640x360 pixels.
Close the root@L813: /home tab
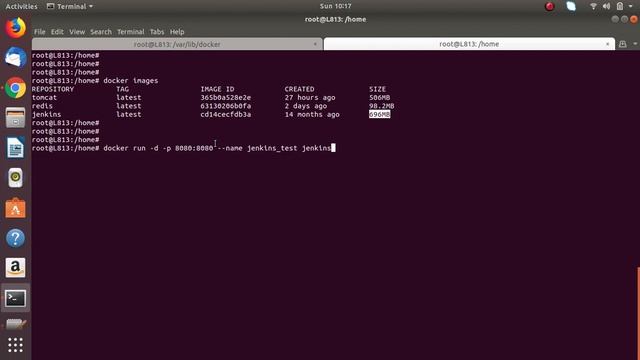[607, 44]
